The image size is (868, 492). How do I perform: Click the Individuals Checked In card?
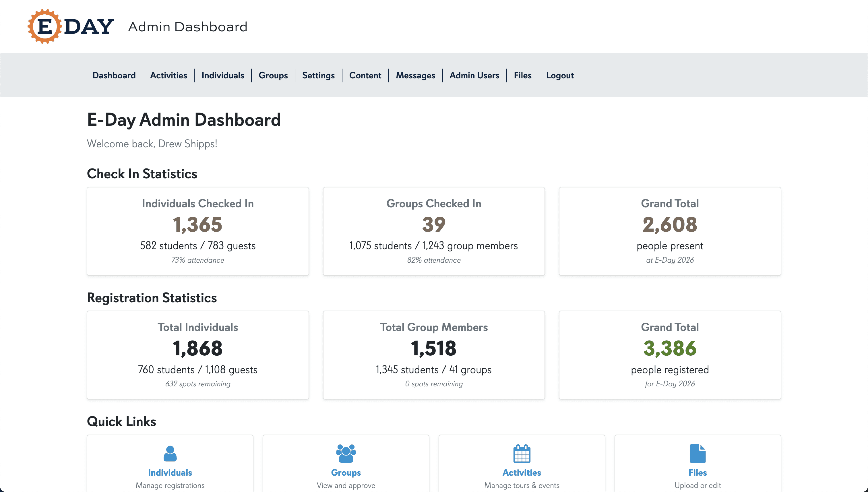198,231
